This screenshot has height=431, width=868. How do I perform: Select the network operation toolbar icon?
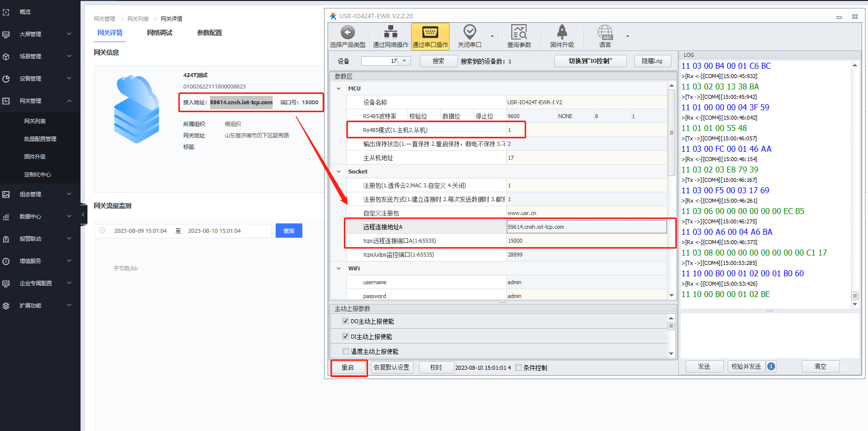(390, 33)
